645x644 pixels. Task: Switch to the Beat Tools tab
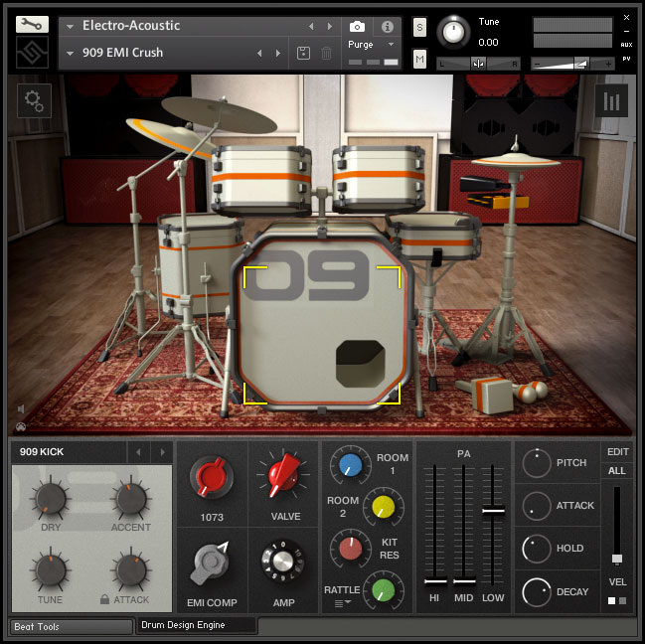coord(72,627)
